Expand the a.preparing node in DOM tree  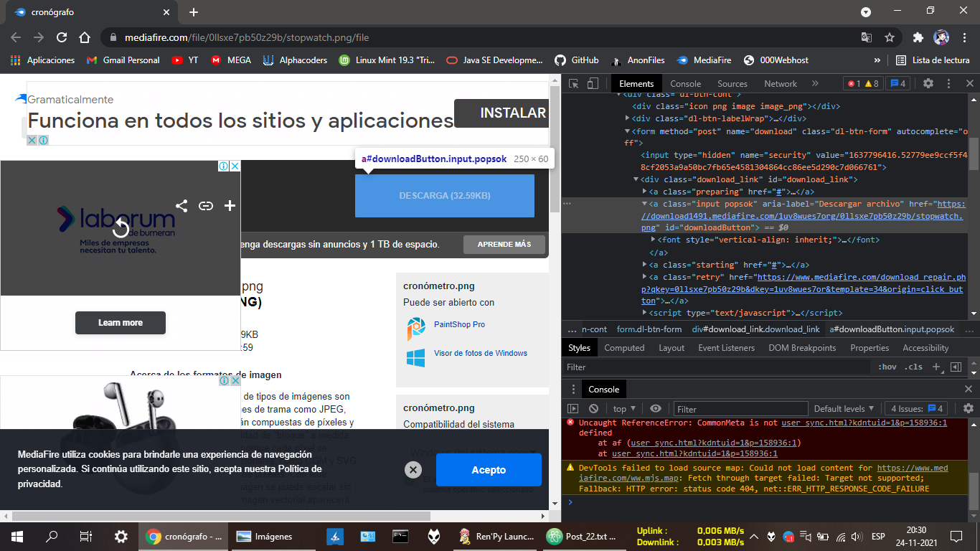click(x=644, y=192)
